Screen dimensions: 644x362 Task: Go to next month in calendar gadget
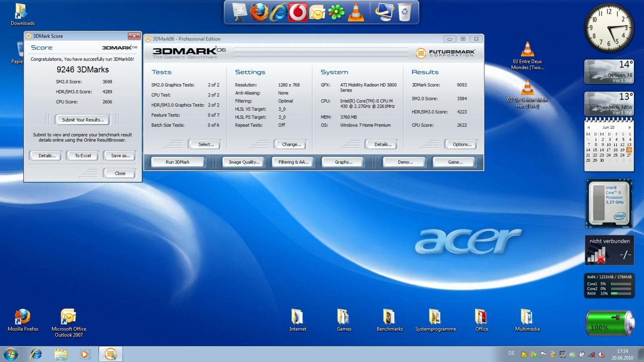click(x=630, y=127)
